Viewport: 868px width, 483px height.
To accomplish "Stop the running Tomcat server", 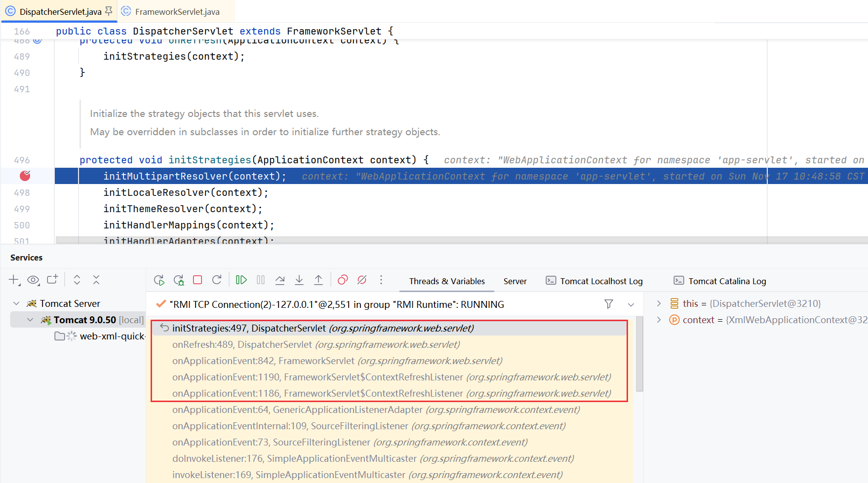I will pyautogui.click(x=197, y=280).
